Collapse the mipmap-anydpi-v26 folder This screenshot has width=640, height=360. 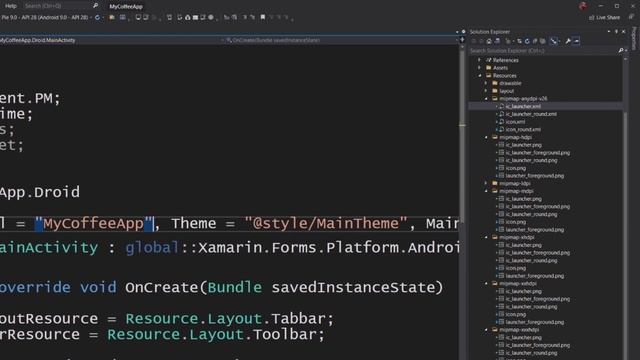(486, 99)
